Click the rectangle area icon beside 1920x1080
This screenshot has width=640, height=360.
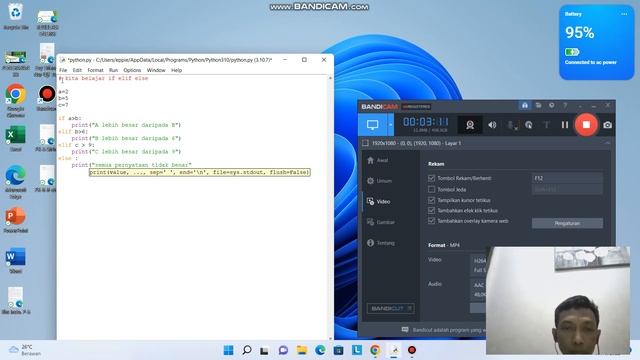(x=365, y=143)
